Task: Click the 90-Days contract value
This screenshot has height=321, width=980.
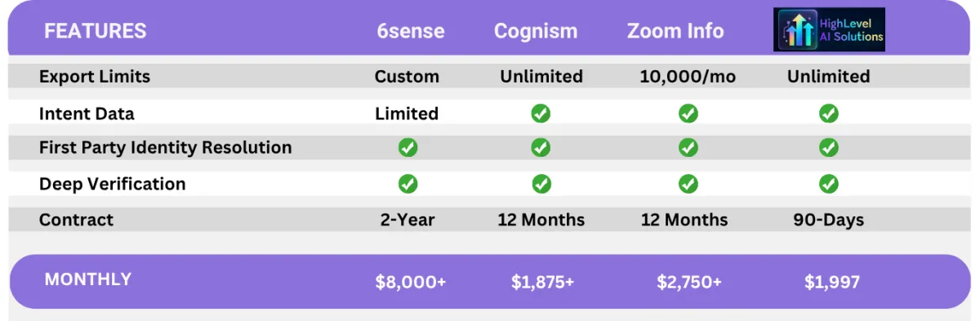Action: (x=828, y=221)
